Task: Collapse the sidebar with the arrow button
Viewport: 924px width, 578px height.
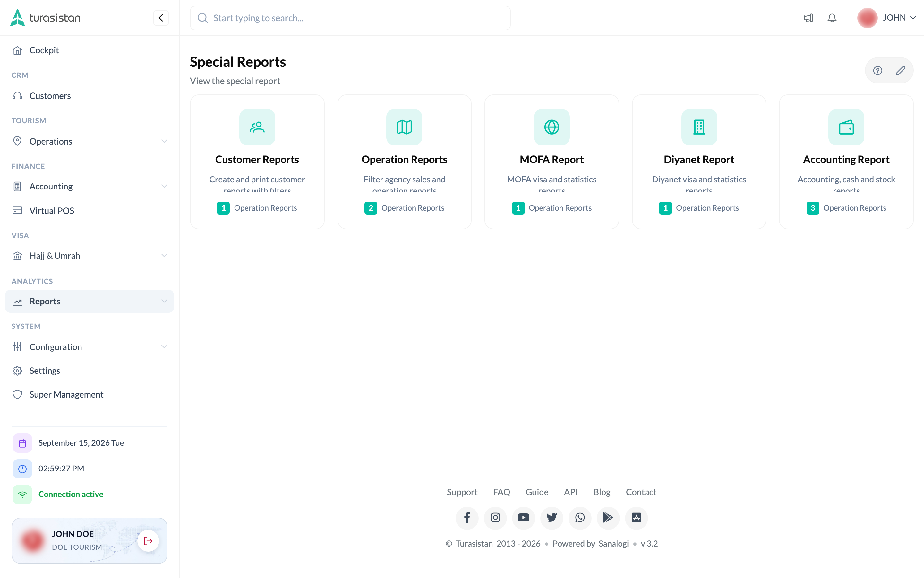Action: tap(161, 18)
